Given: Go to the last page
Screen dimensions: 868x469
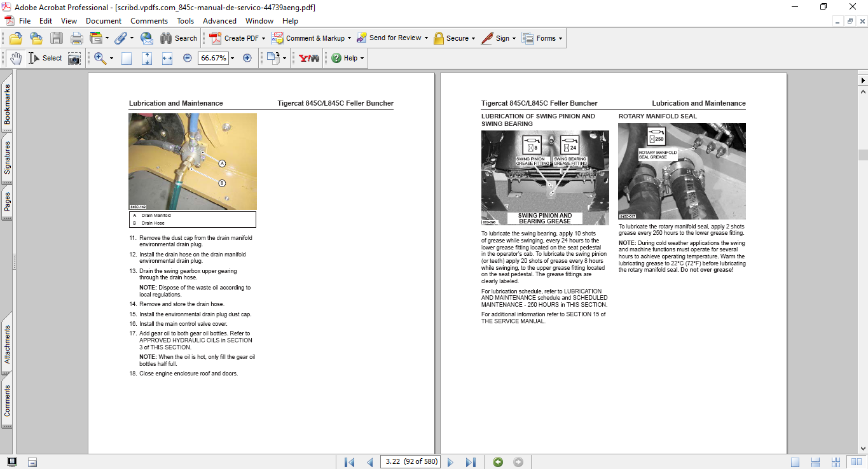Looking at the screenshot, I should click(471, 462).
